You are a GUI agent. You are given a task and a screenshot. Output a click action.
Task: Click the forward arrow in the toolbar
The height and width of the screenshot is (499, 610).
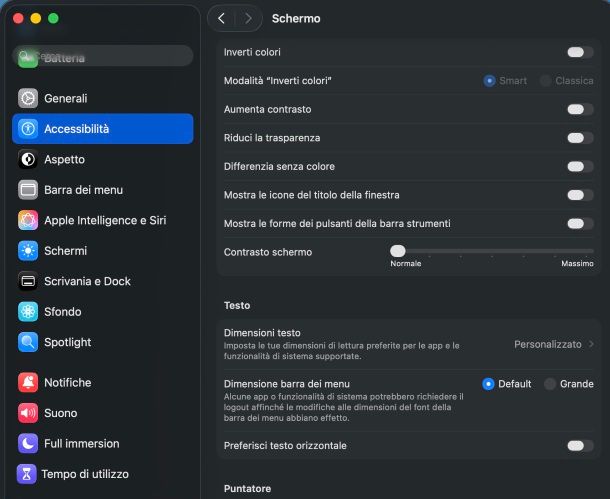coord(248,18)
